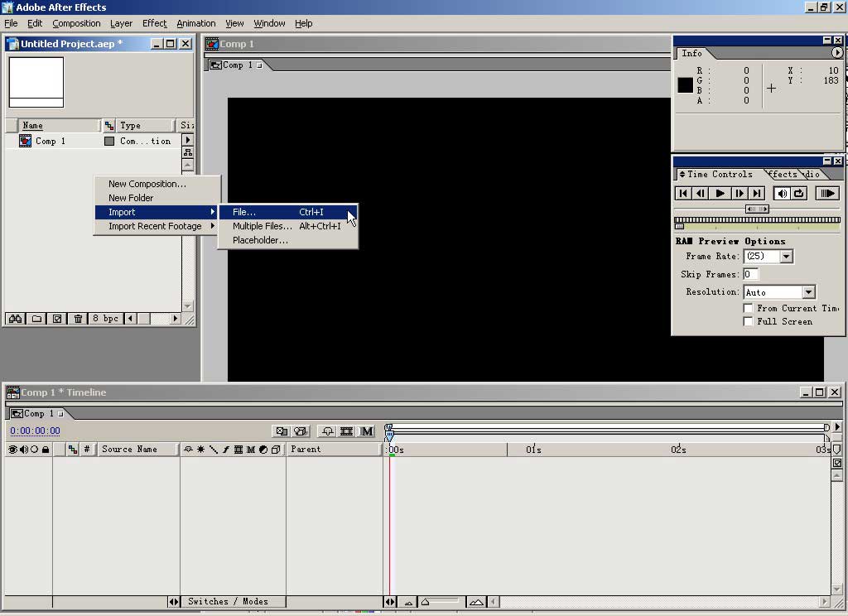Toggle the Loop button in Time Controls
848x616 pixels.
(x=799, y=193)
